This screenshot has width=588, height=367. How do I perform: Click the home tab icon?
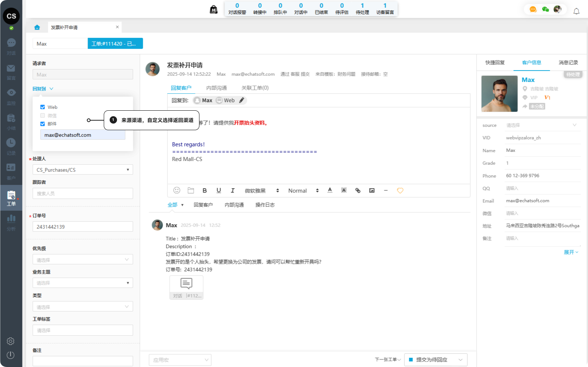tap(37, 27)
